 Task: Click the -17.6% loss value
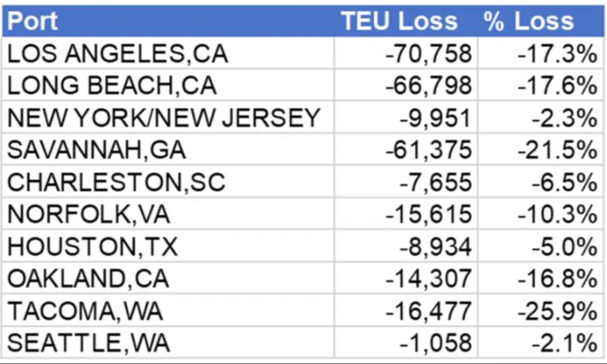(x=556, y=86)
